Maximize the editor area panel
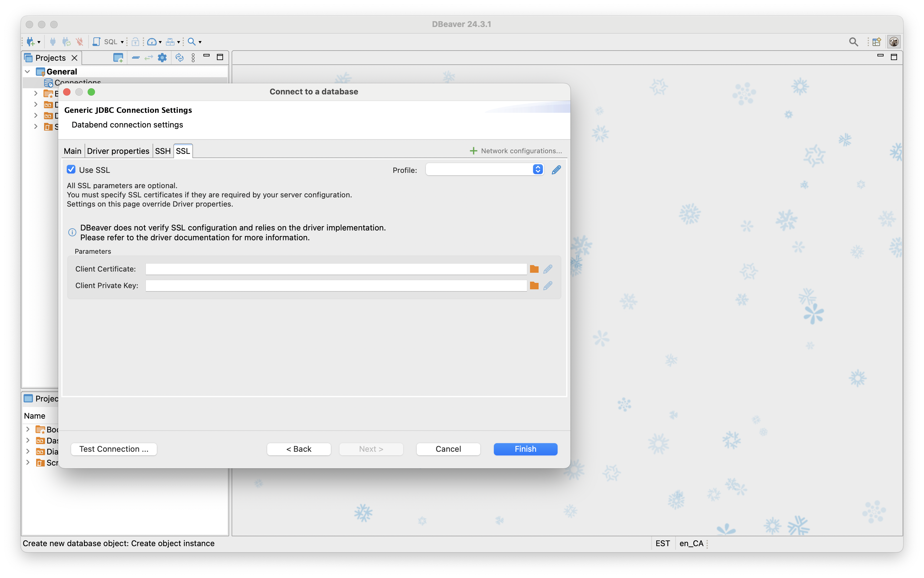Screen dimensions: 924x578 click(x=894, y=57)
